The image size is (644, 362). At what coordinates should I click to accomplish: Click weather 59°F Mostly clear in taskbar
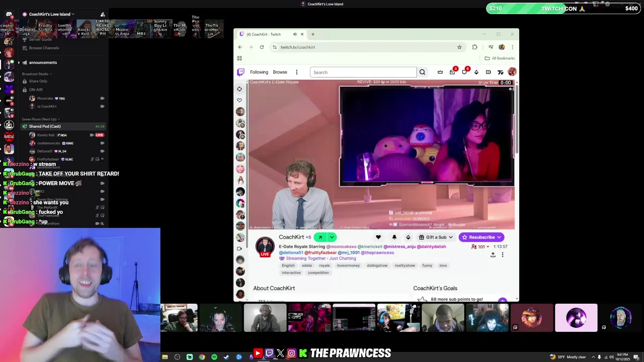click(569, 357)
